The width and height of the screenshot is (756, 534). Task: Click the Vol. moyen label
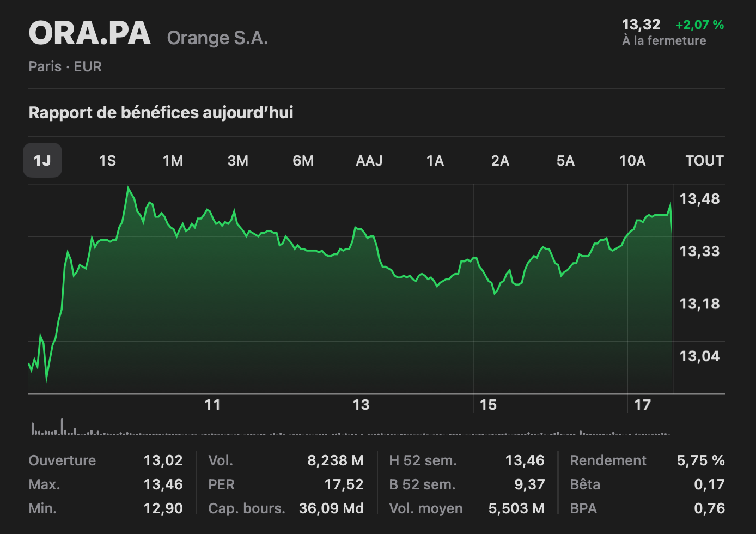click(426, 508)
